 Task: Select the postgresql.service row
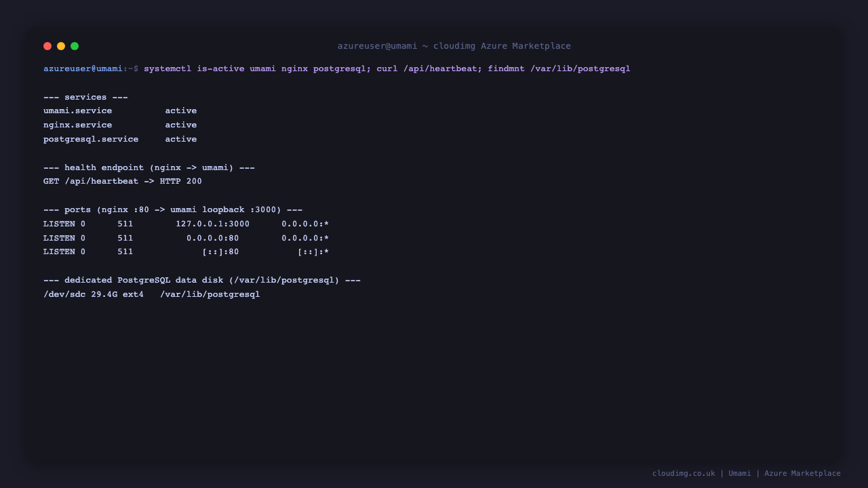[120, 139]
